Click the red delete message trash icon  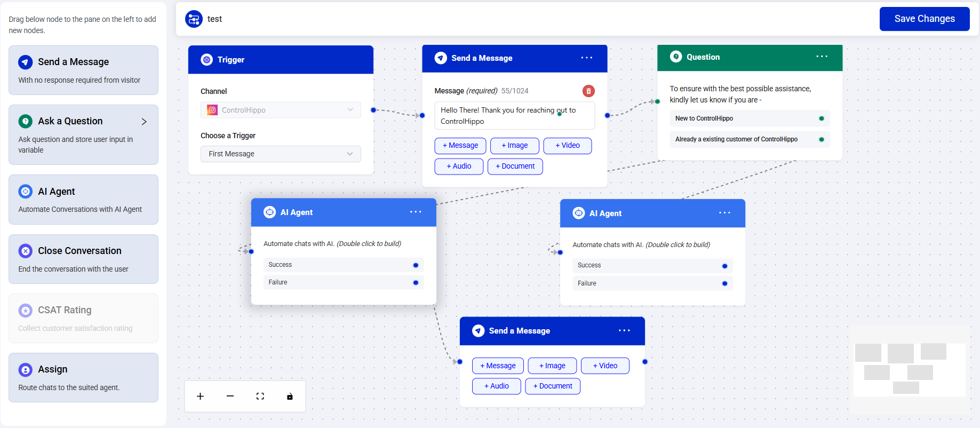tap(588, 91)
